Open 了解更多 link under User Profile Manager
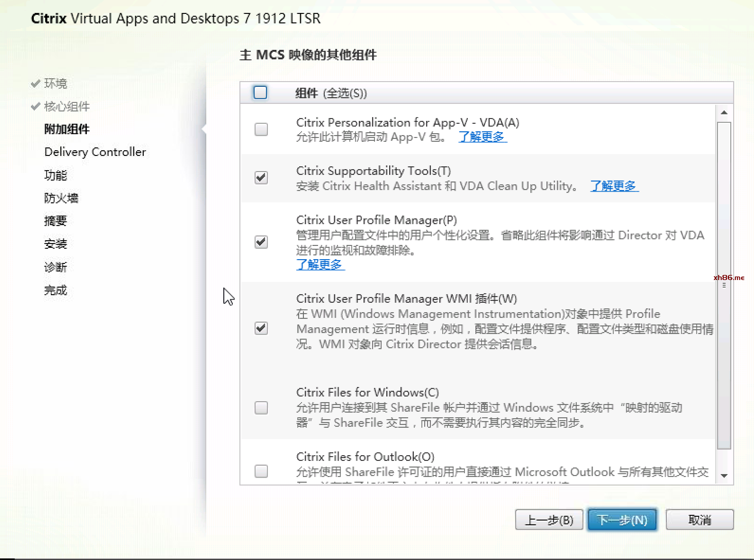This screenshot has height=560, width=754. click(x=320, y=265)
